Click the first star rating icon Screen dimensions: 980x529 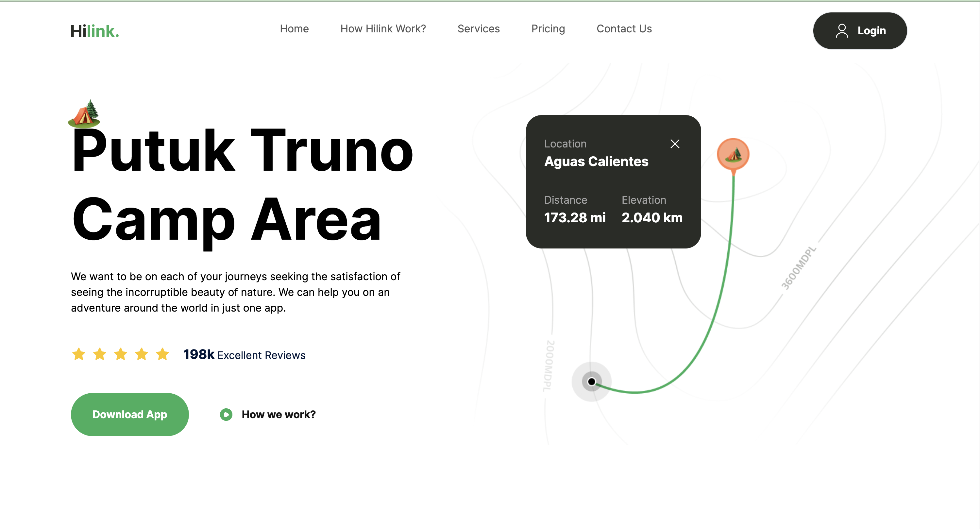coord(79,354)
